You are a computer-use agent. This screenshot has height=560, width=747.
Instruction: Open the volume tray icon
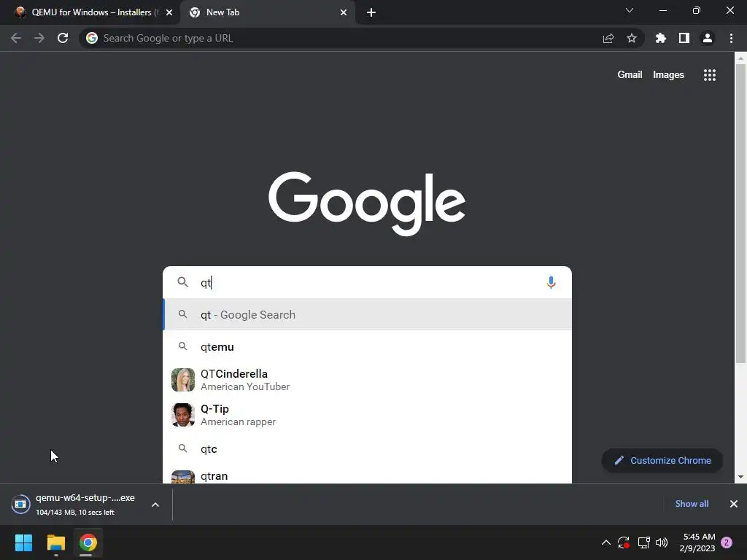click(662, 542)
